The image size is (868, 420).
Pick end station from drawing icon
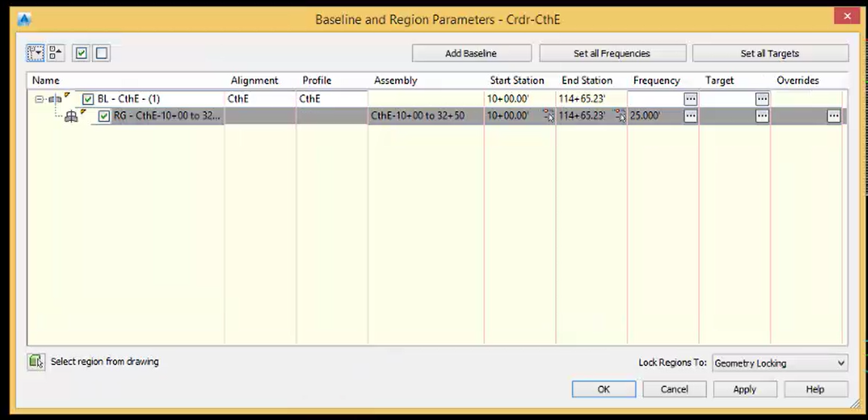(x=620, y=116)
